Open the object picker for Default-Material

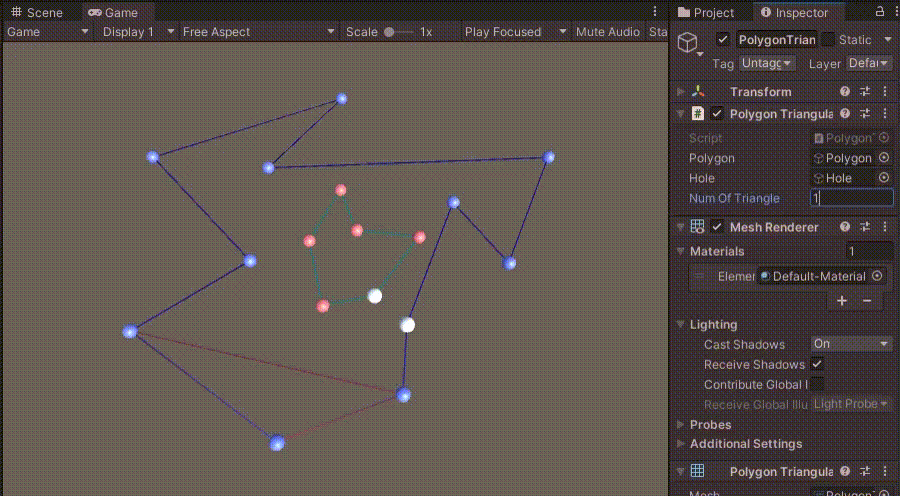pyautogui.click(x=877, y=276)
